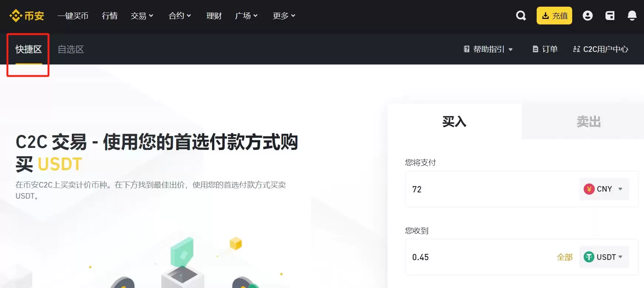Click the 订单 document icon
Image resolution: width=644 pixels, height=288 pixels.
tap(535, 49)
